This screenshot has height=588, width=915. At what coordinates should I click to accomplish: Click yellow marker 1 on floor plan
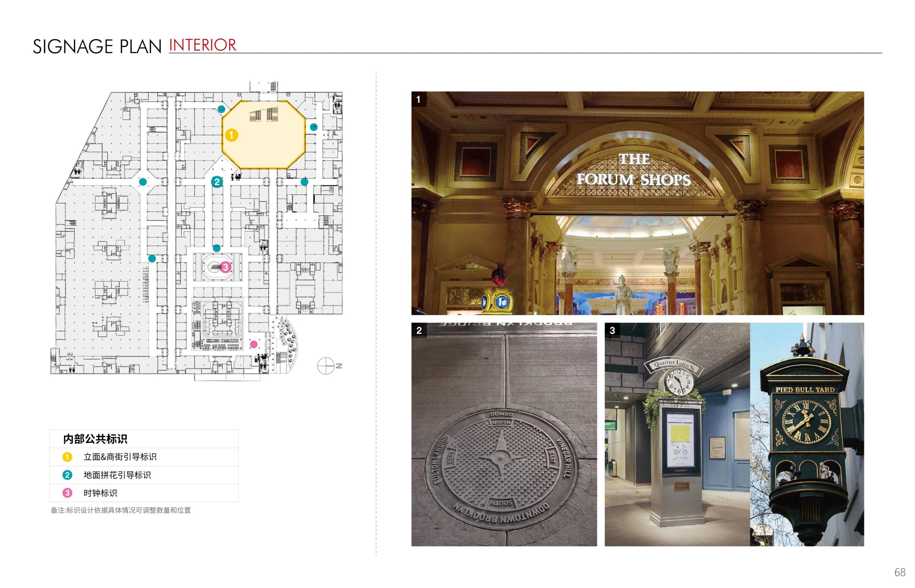click(232, 135)
